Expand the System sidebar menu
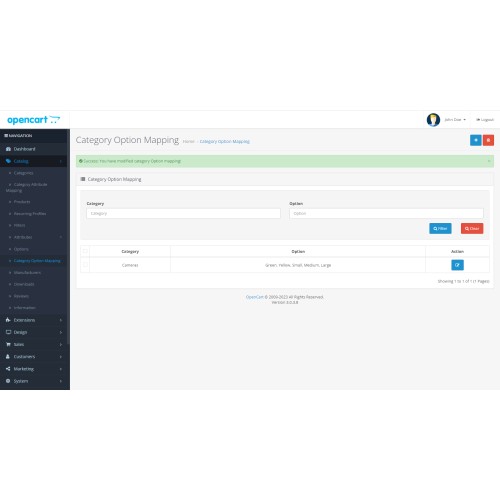 tap(33, 381)
